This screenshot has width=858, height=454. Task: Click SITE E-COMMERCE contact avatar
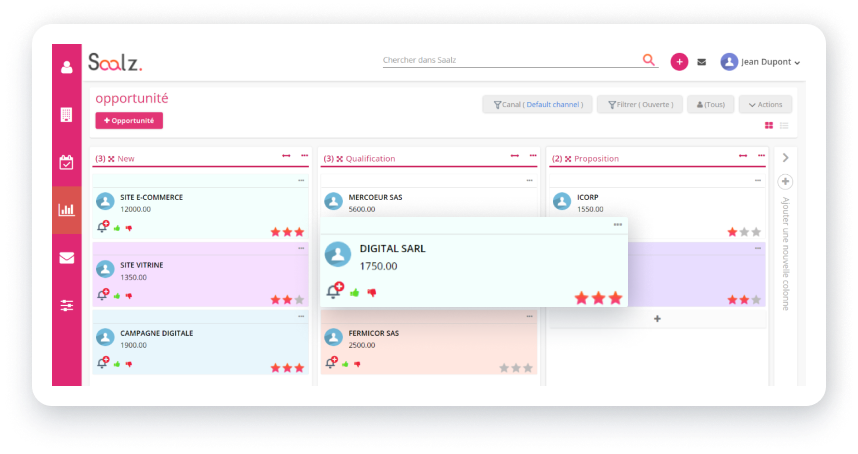[x=105, y=201]
